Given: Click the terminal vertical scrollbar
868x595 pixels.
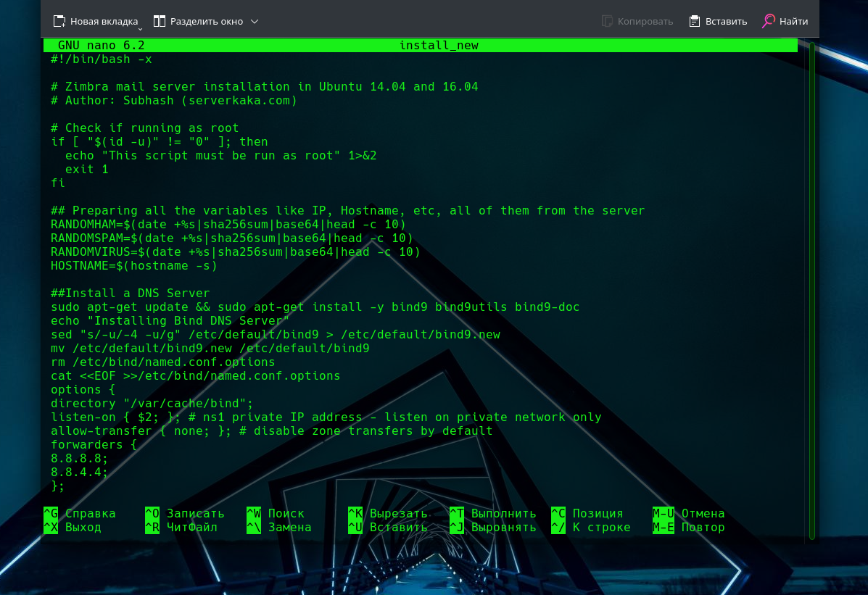Looking at the screenshot, I should 812,291.
